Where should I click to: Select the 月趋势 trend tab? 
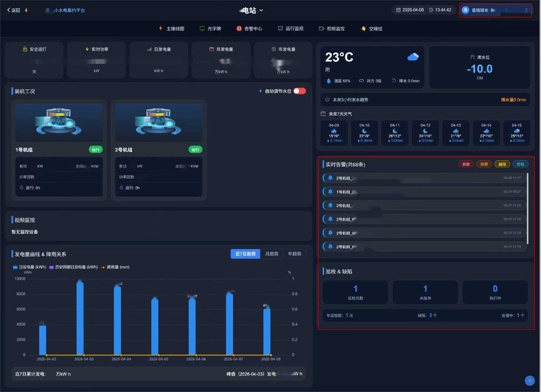[x=271, y=254]
